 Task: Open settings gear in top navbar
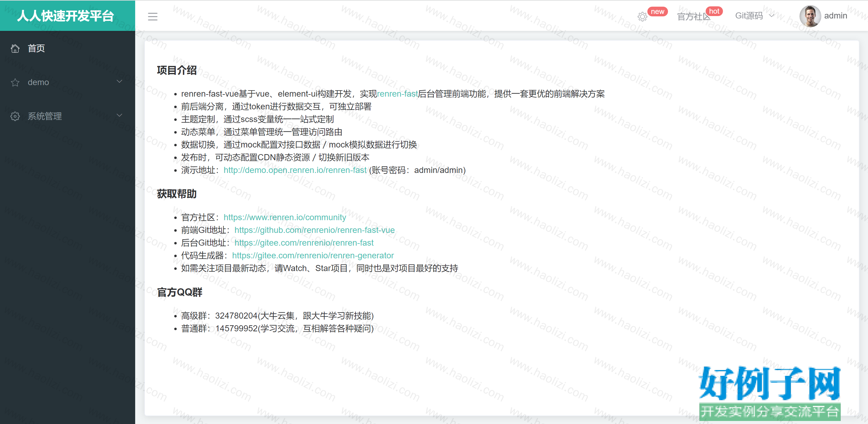click(x=642, y=16)
